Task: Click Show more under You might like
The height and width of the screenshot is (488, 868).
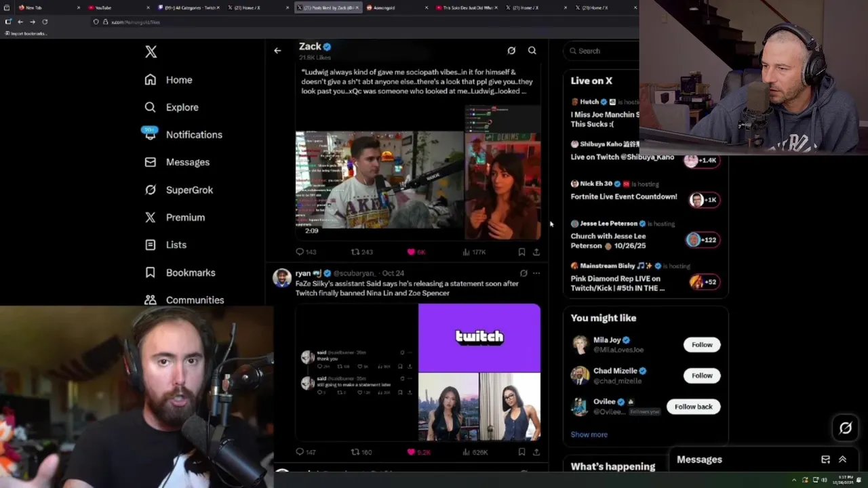Action: click(589, 434)
